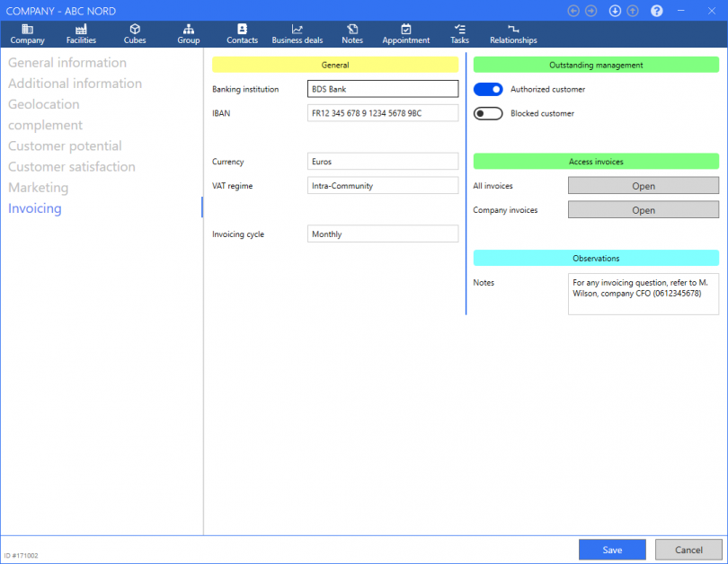Go to next record with right arrow
Image resolution: width=728 pixels, height=564 pixels.
(591, 11)
